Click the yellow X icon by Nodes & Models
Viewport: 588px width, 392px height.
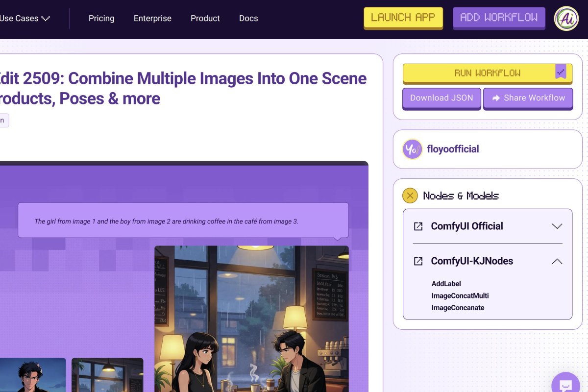point(410,195)
